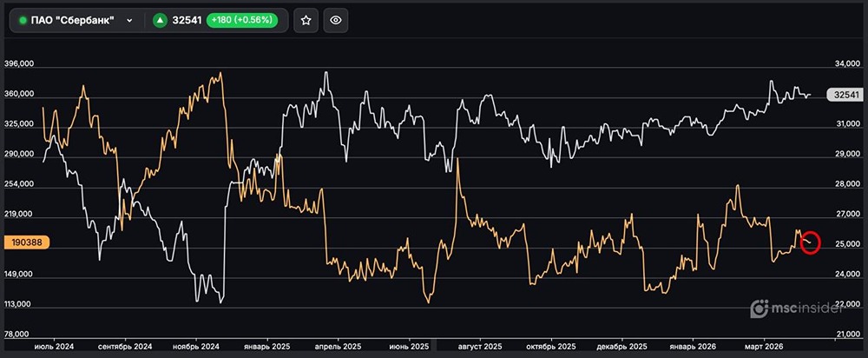868x358 pixels.
Task: Click the 290,000 left axis value
Action: (19, 154)
